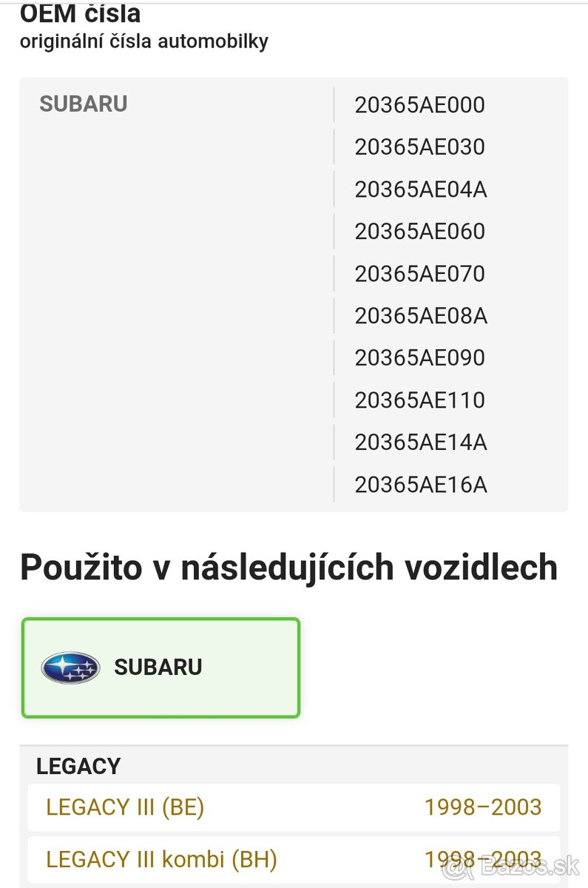Click the 1998–2003 year range for LEGACY III (BE)
The height and width of the screenshot is (888, 588).
(x=483, y=807)
